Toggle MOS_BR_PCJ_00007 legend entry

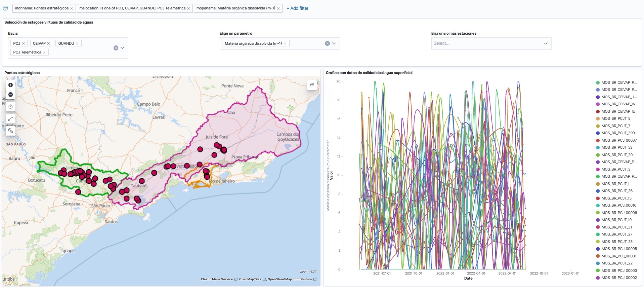click(619, 140)
